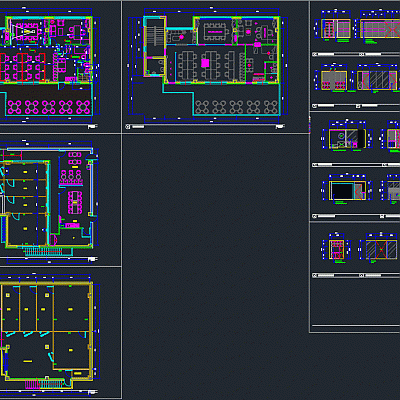Click the staircase in the top-center floor plan
The width and height of the screenshot is (400, 400).
[155, 35]
